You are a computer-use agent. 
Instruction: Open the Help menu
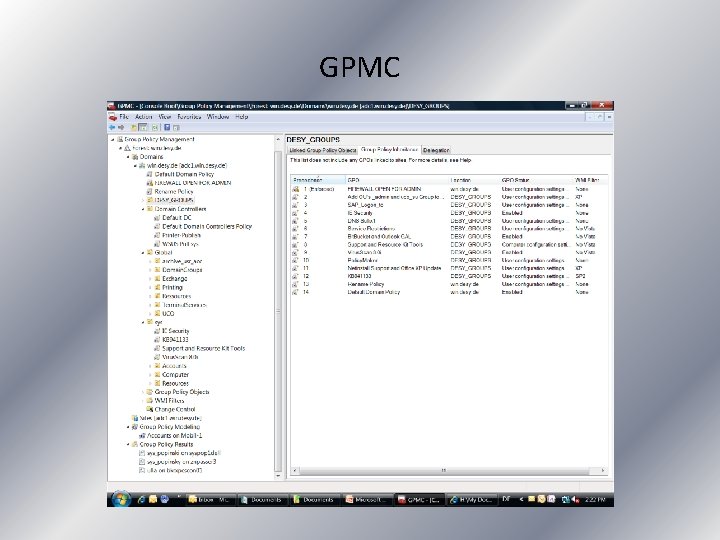(x=242, y=117)
